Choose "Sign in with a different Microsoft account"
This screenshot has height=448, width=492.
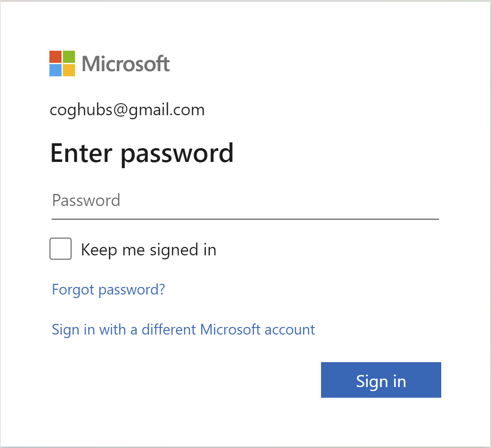(x=183, y=330)
